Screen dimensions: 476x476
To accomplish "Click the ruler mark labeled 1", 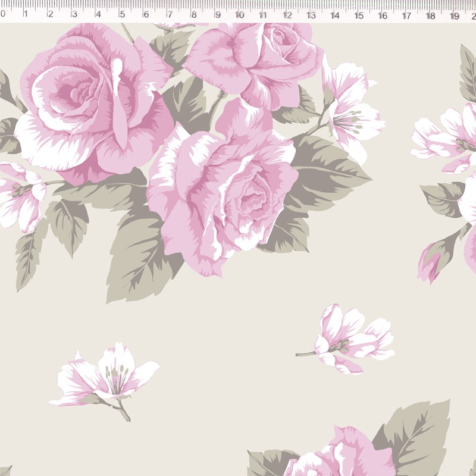I will (x=26, y=14).
